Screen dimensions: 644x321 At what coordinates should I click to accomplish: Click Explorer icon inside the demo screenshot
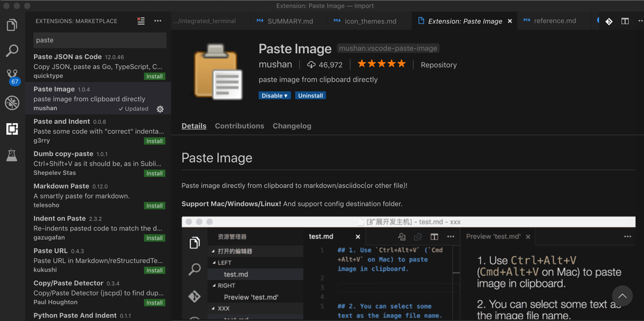[195, 243]
